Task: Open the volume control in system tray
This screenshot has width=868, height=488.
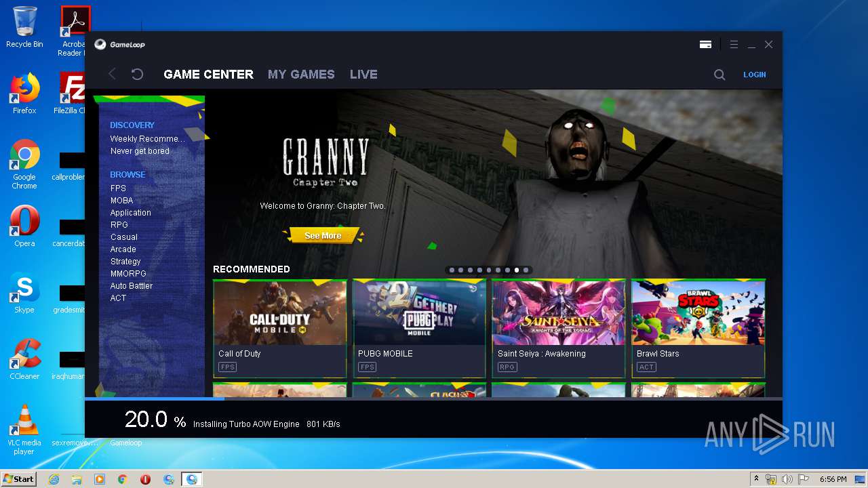Action: tap(787, 479)
